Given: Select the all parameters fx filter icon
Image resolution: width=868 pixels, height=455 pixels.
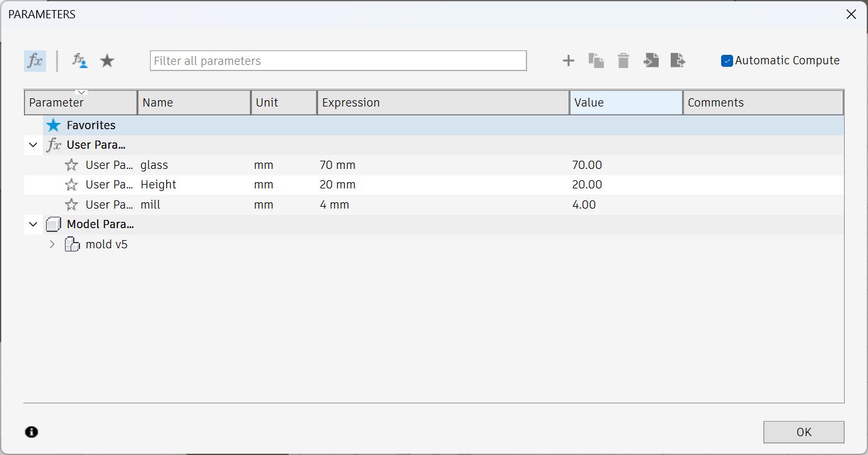Looking at the screenshot, I should [35, 61].
